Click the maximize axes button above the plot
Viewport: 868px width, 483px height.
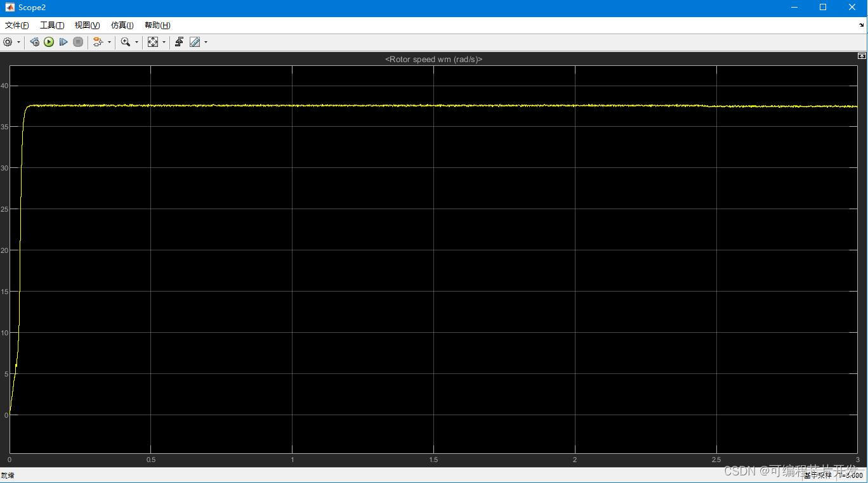(862, 56)
